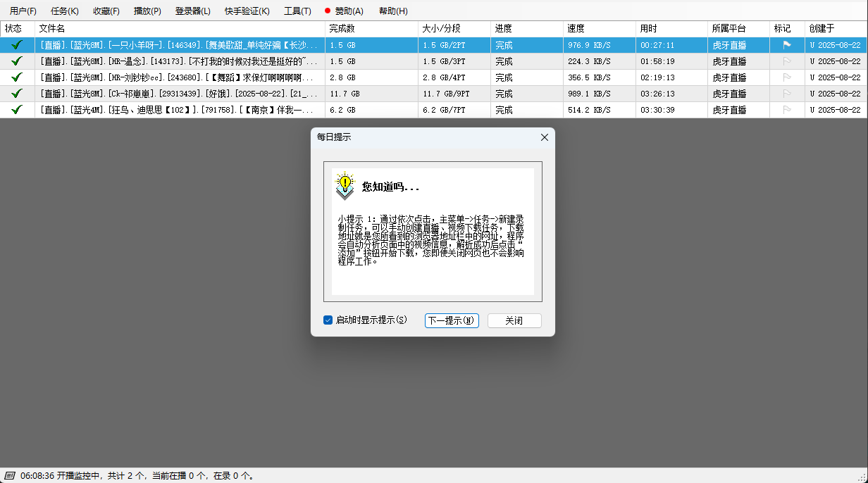The height and width of the screenshot is (483, 868).
Task: Close the 每日提示 dialog with the X
Action: pos(544,137)
